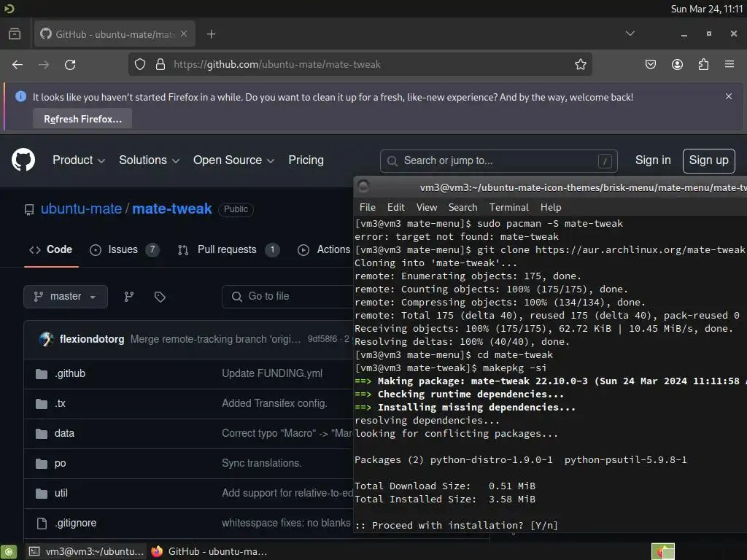
Task: Switch to the Actions tab
Action: (324, 249)
